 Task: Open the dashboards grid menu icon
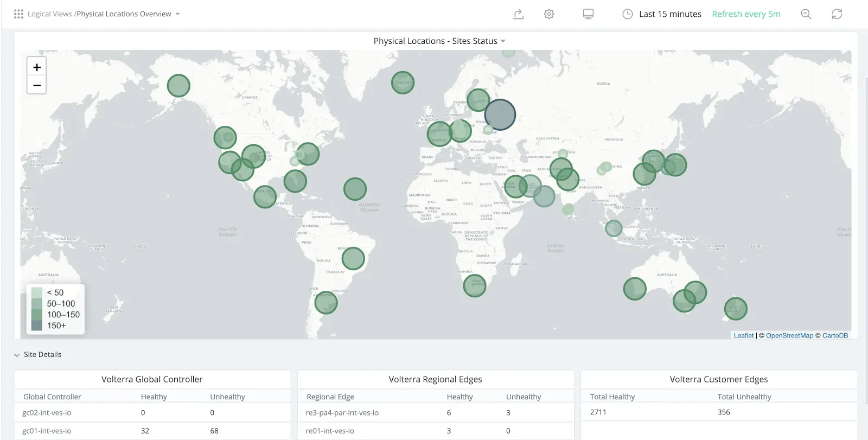[x=18, y=14]
